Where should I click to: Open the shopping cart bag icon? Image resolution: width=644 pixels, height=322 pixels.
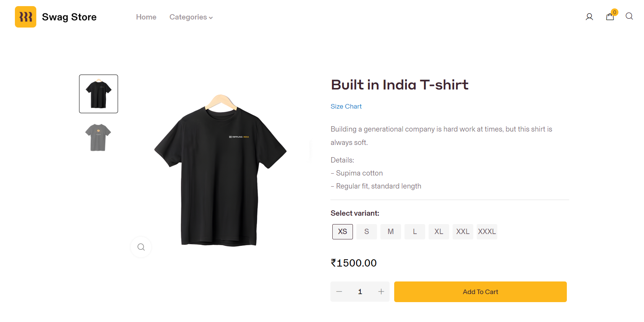coord(610,17)
